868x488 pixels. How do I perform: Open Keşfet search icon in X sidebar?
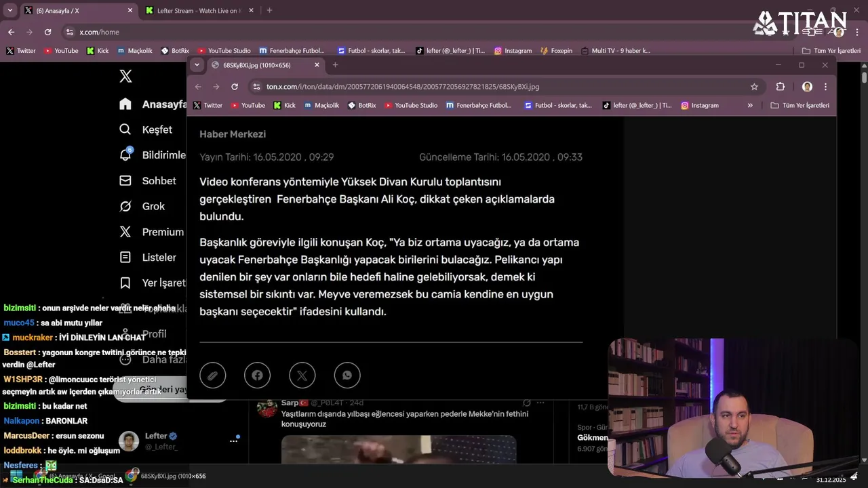[125, 129]
